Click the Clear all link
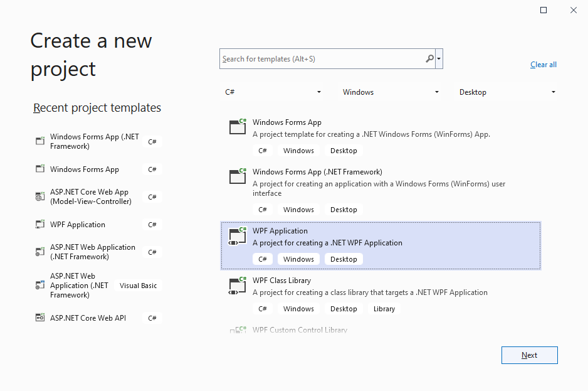Viewport: 588px width, 391px height. [x=543, y=65]
